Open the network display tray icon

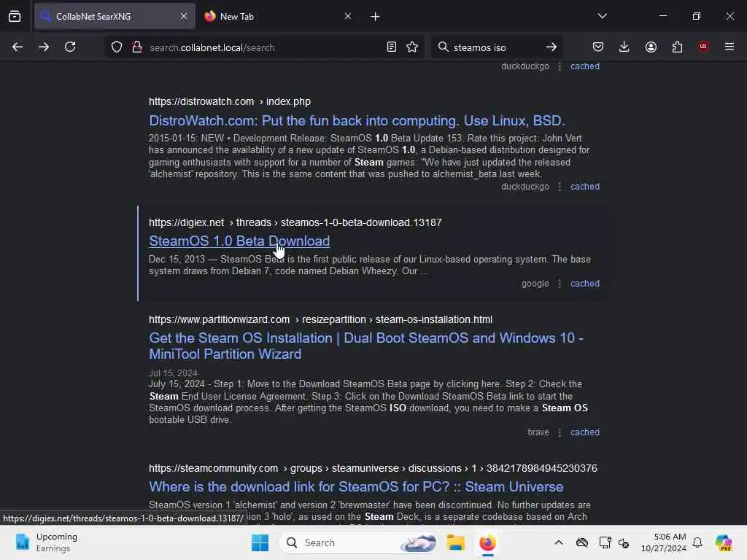pyautogui.click(x=605, y=542)
